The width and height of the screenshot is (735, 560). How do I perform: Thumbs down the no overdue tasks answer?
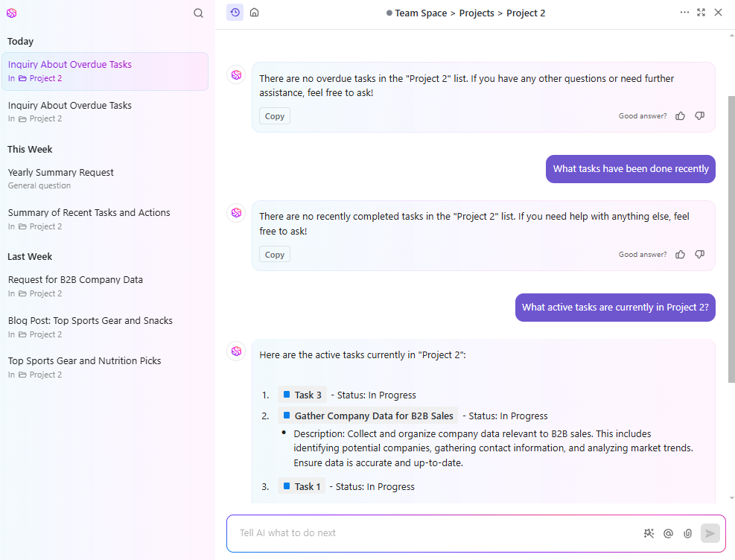point(699,116)
